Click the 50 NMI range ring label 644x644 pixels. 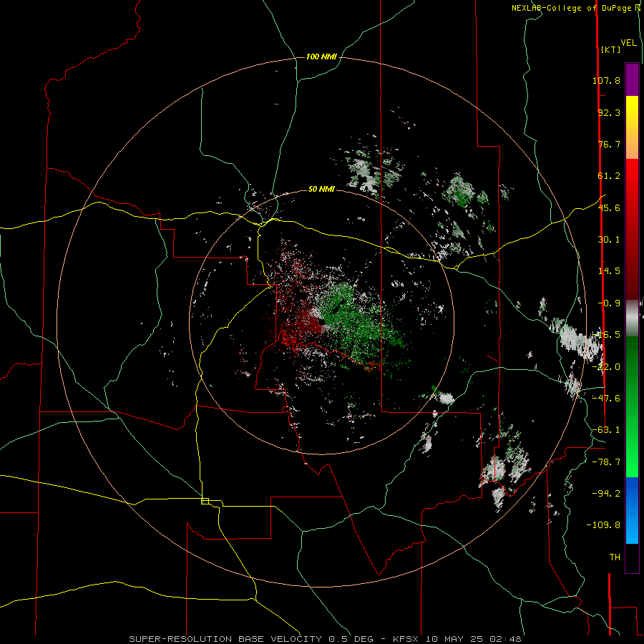pos(321,190)
